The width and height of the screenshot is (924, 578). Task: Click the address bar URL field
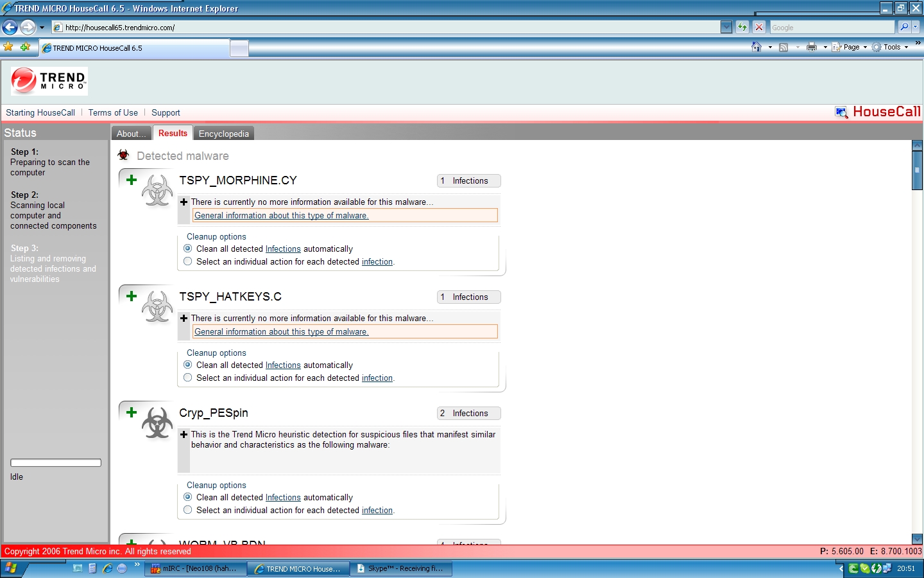coord(386,27)
